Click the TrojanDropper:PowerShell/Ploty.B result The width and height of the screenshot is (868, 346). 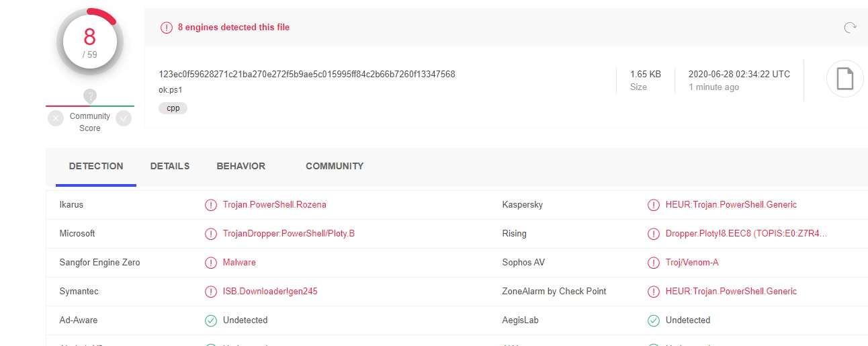tap(289, 234)
